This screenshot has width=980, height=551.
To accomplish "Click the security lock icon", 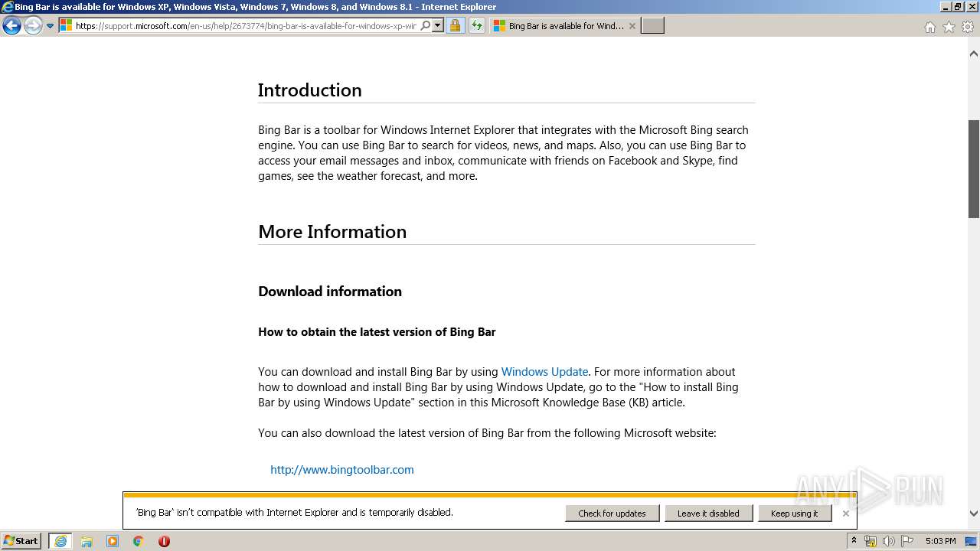I will [455, 25].
